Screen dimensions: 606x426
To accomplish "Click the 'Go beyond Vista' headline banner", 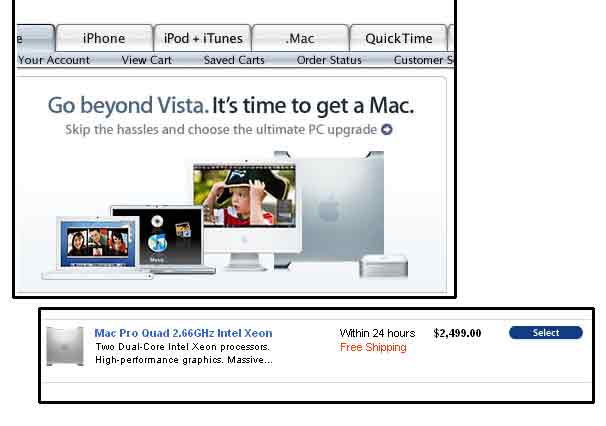I will click(x=231, y=106).
